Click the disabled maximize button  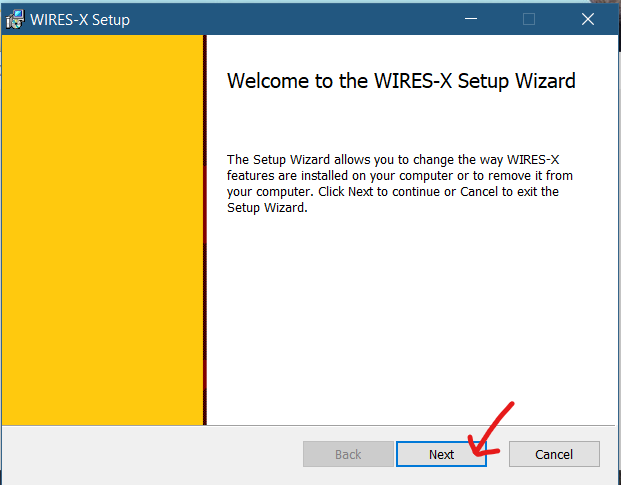(x=529, y=19)
